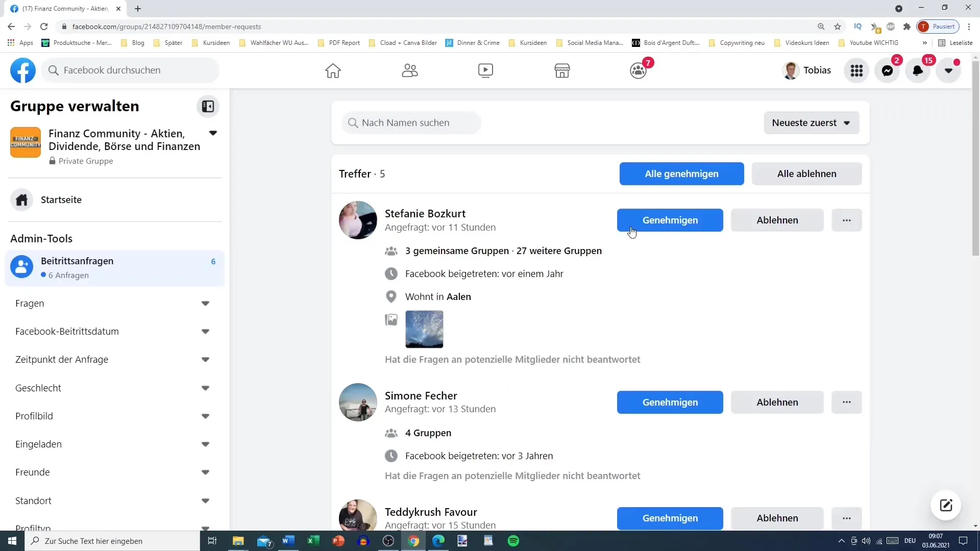980x551 pixels.
Task: Approve Teddykrush Favour's request
Action: pyautogui.click(x=670, y=518)
